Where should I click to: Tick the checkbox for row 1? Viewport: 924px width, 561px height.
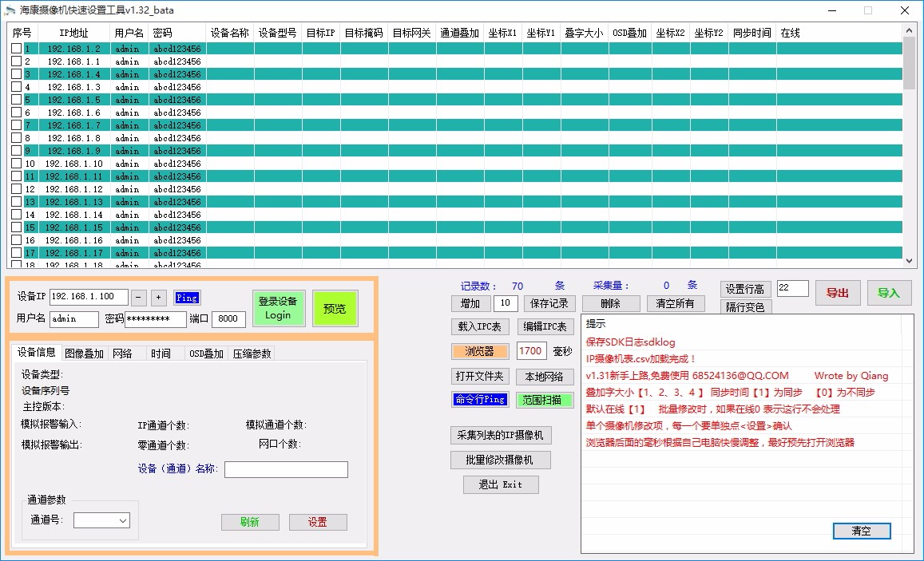coord(17,49)
